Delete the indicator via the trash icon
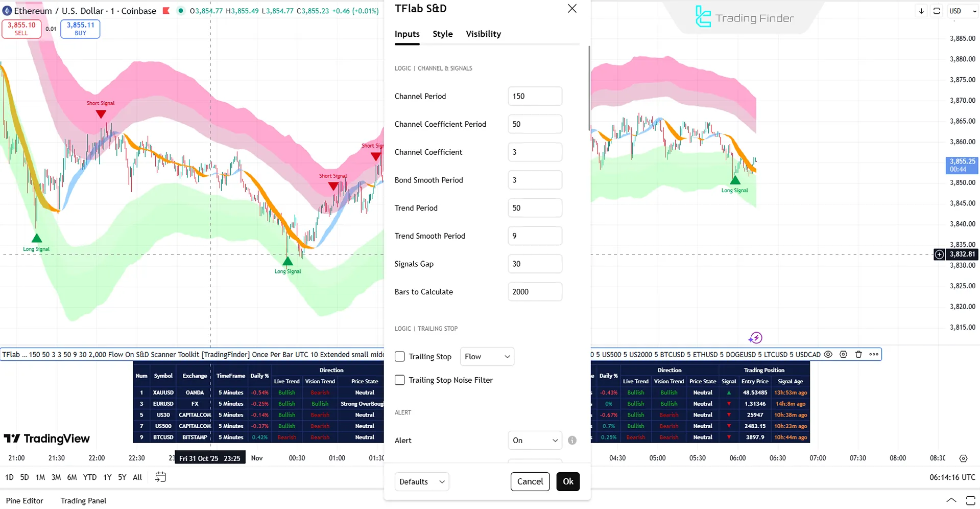Viewport: 980px width, 509px height. 858,354
